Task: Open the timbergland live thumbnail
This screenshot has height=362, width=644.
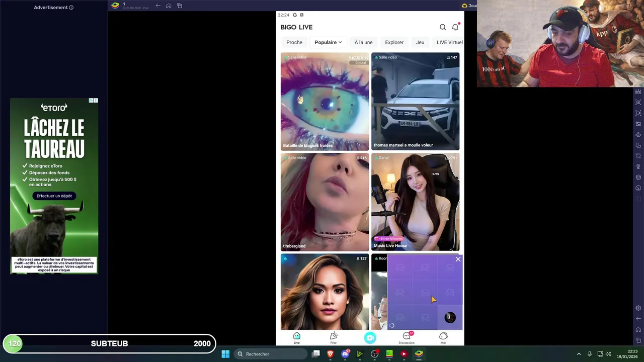Action: 325,202
